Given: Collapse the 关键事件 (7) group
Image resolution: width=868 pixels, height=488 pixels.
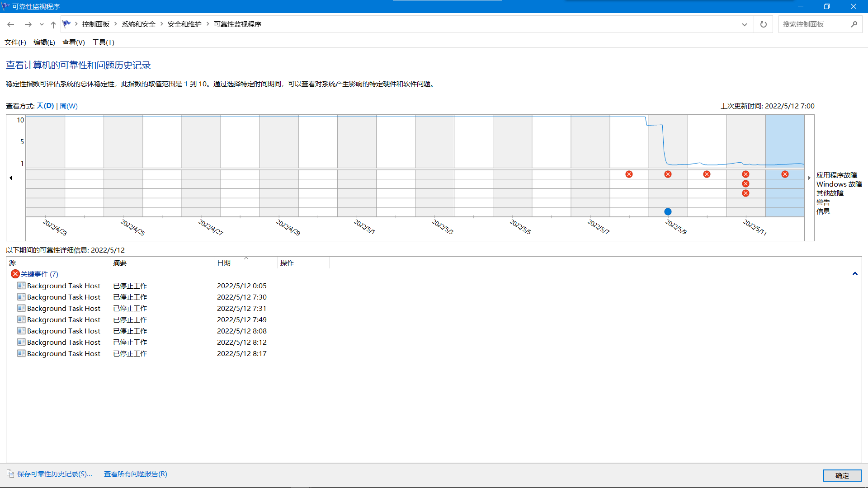Looking at the screenshot, I should click(x=855, y=274).
